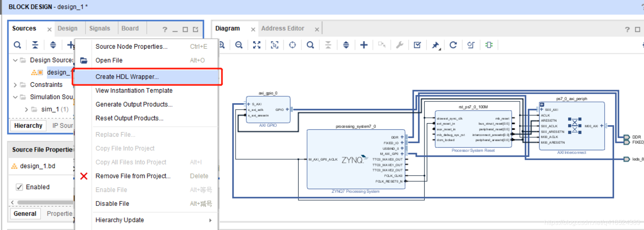Uncheck the Enabled checkbox
The height and width of the screenshot is (230, 644).
click(x=19, y=187)
